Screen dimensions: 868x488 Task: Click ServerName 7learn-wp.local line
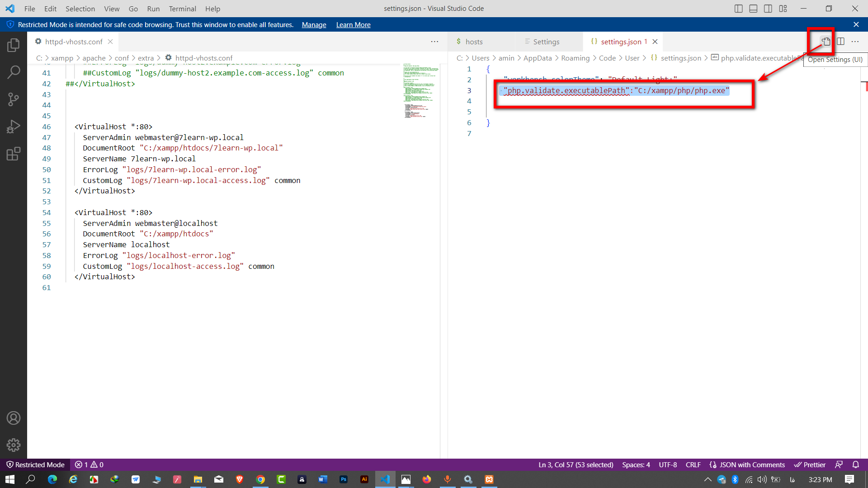139,159
